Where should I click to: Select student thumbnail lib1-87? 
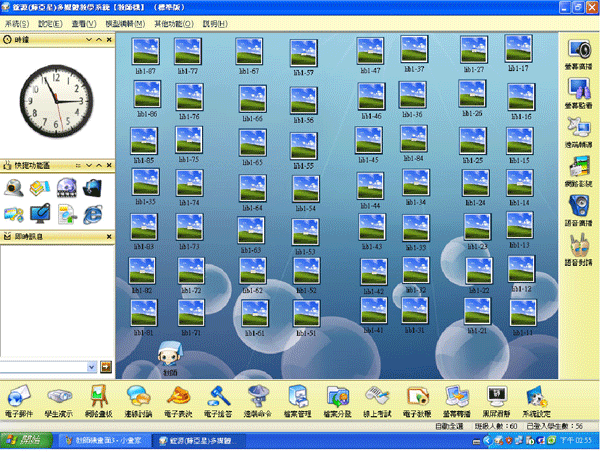145,55
